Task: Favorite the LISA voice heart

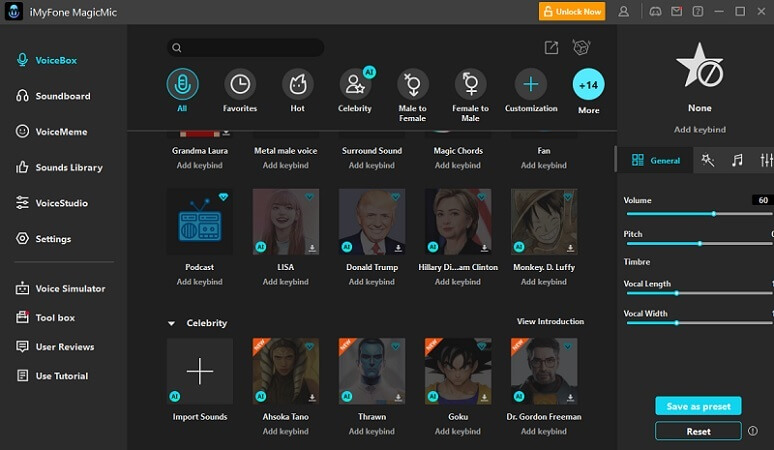Action: (x=310, y=197)
